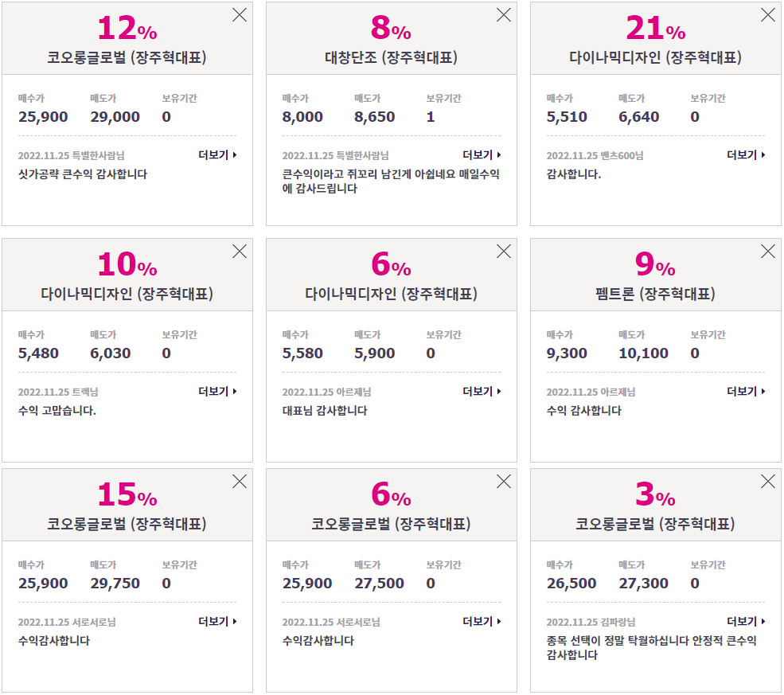The image size is (784, 695).
Task: Open 더보기 for the 김파랑님 review
Action: [746, 621]
